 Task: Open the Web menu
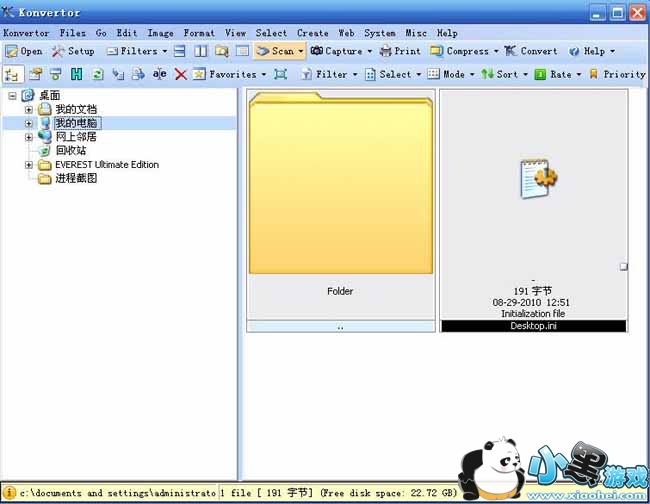(x=346, y=33)
